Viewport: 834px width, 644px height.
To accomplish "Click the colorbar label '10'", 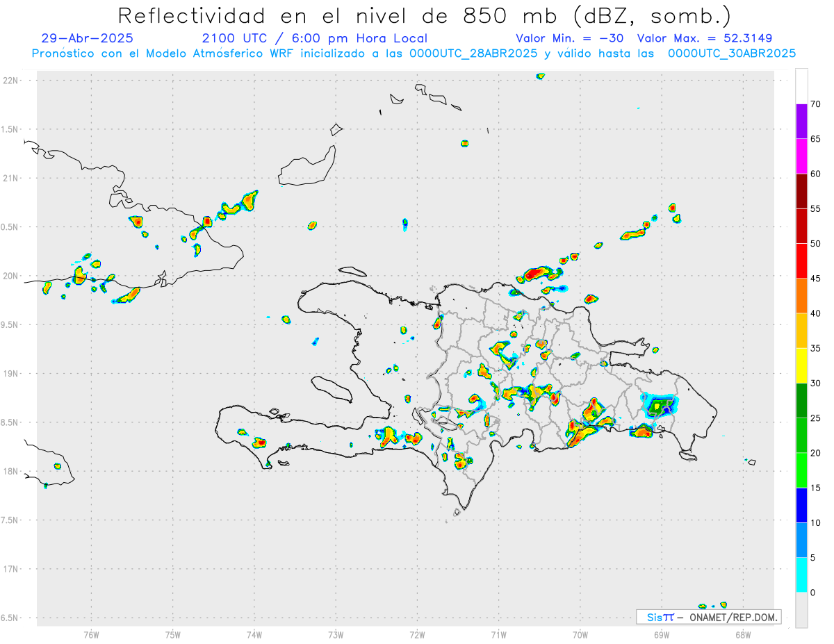I will coord(816,522).
